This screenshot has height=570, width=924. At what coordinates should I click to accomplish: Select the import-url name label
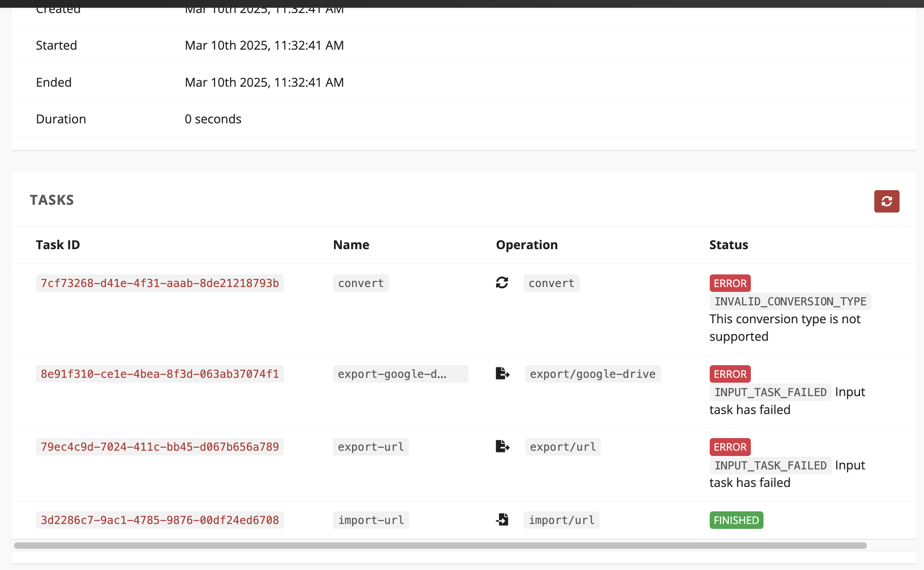point(371,520)
